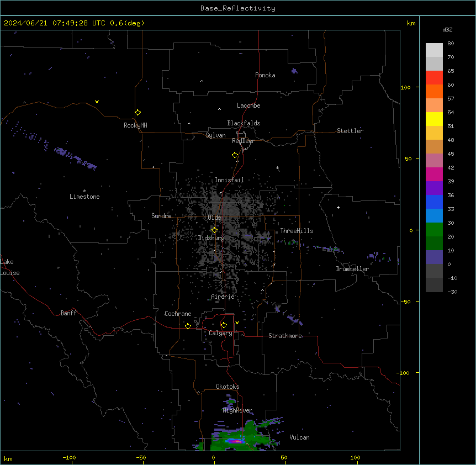Viewport: 476px width, 465px height.
Task: Click the yellow V marker northwest of RockyMH
Action: tap(97, 102)
